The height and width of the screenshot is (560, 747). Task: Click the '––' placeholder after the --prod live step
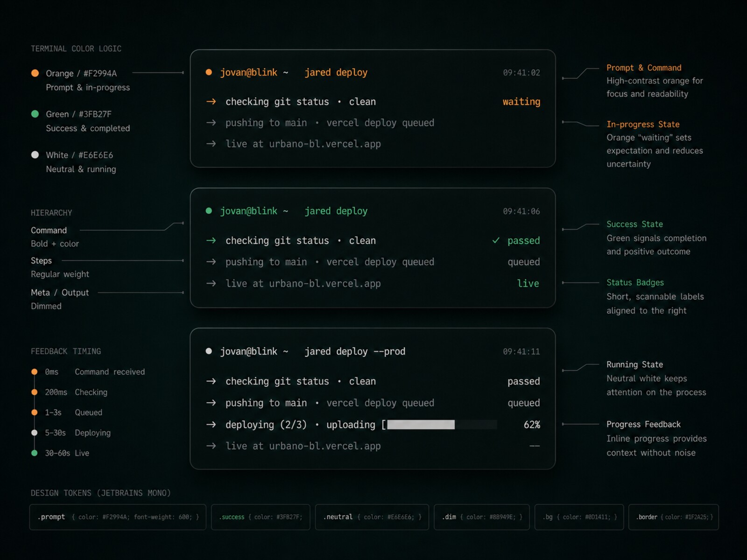coord(535,446)
